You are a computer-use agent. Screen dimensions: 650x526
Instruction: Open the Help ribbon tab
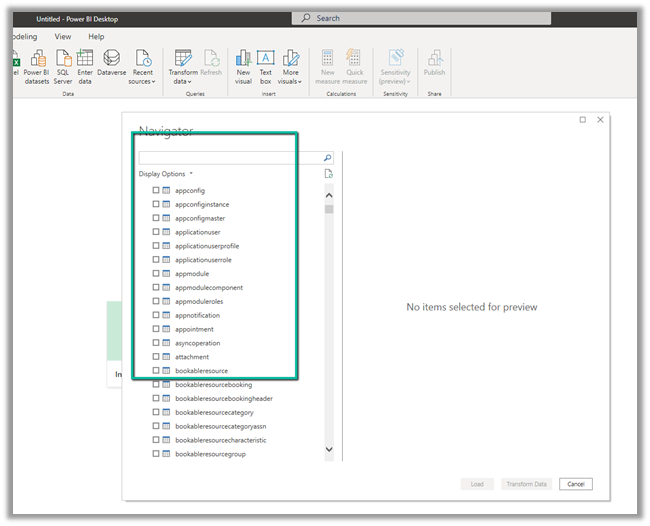coord(96,36)
